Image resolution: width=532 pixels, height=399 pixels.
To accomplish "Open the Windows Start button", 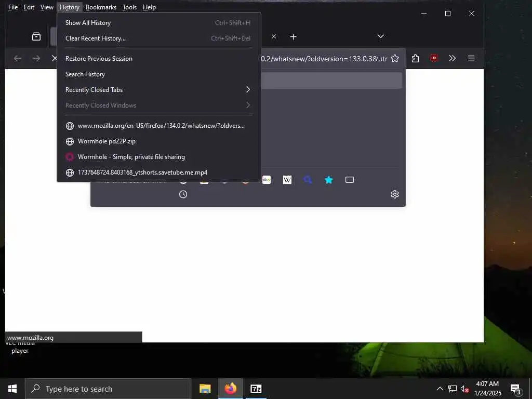I will [12, 389].
